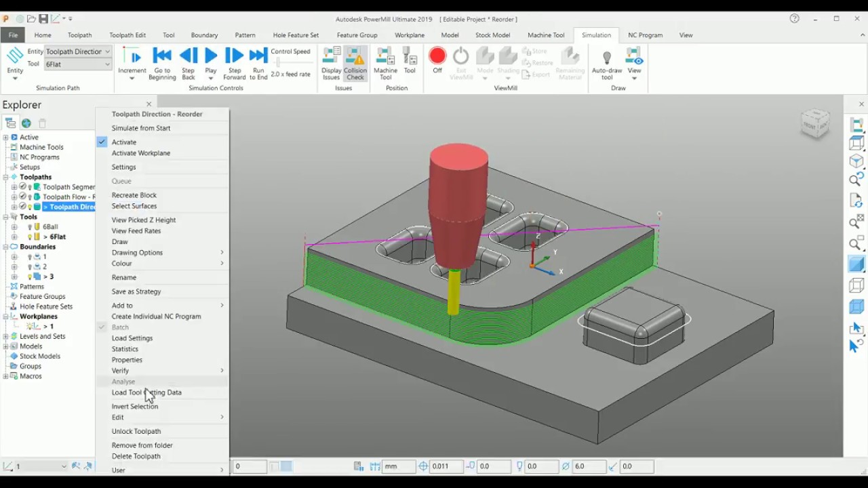Screen dimensions: 868x488
Task: Expand the Models tree node
Action: pos(5,346)
